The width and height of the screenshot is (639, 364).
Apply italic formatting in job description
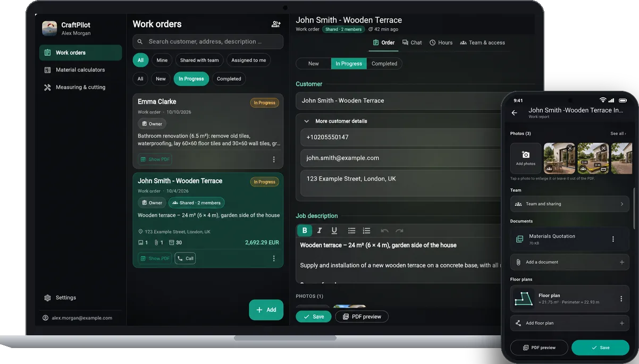[319, 231]
